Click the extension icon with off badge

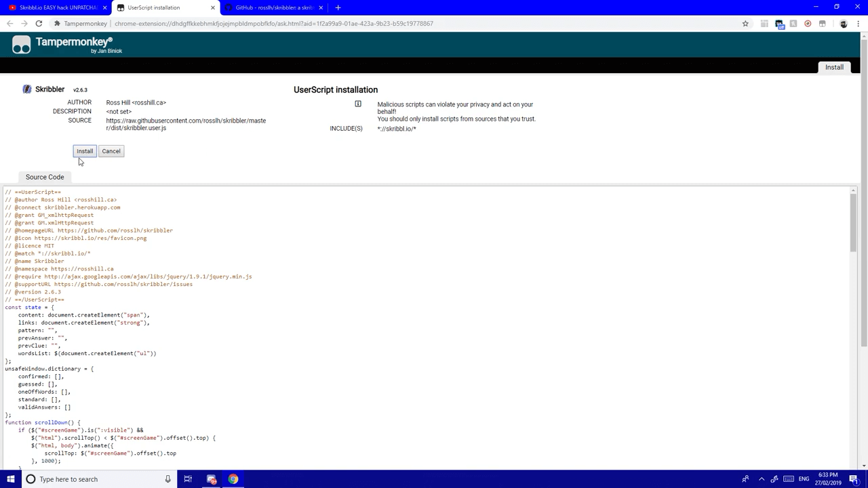pos(779,24)
